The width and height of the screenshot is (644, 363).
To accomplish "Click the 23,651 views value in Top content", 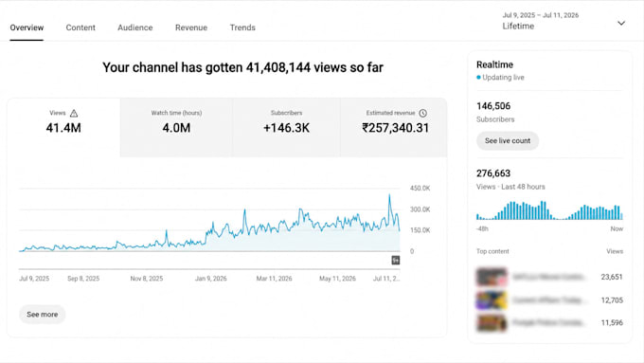I will [612, 277].
